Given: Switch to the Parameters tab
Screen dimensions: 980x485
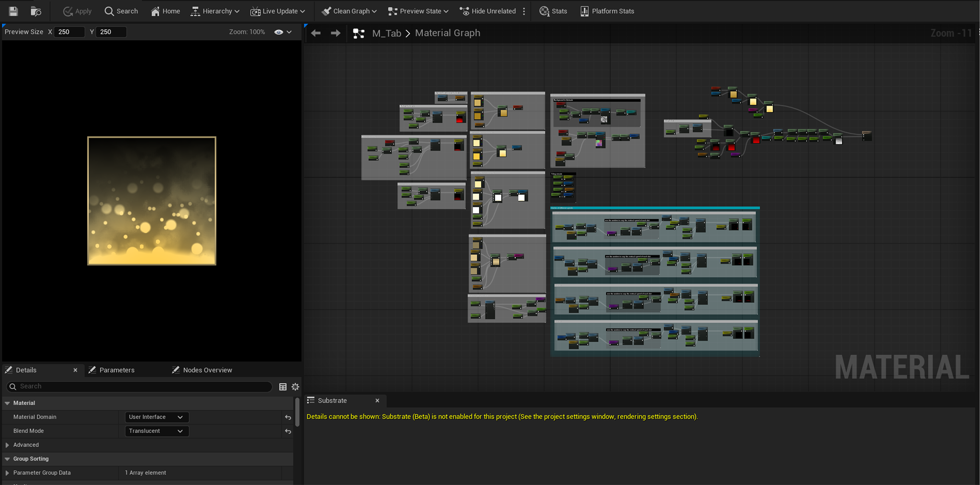Looking at the screenshot, I should (117, 370).
